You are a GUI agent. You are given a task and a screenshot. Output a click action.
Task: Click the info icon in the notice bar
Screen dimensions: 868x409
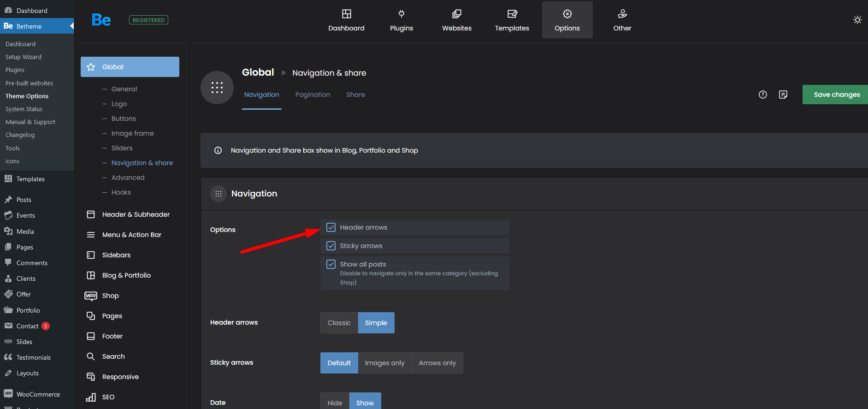tap(218, 150)
